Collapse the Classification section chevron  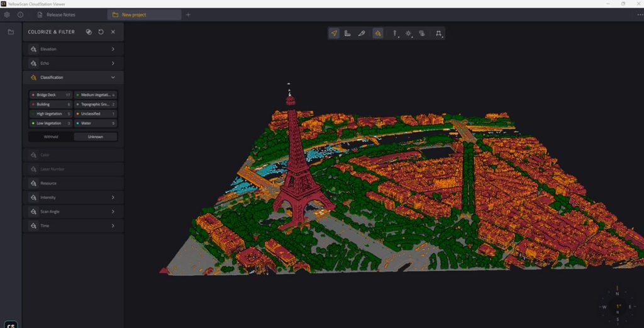tap(113, 77)
